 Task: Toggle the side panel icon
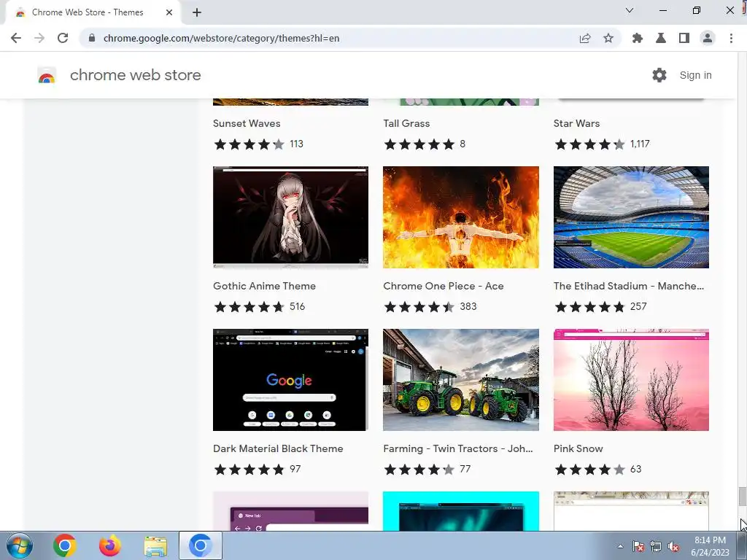(x=684, y=38)
